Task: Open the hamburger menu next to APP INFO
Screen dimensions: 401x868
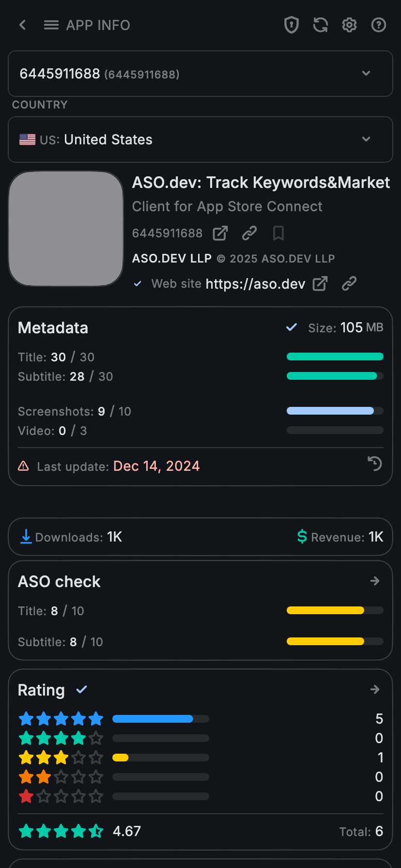Action: click(51, 25)
